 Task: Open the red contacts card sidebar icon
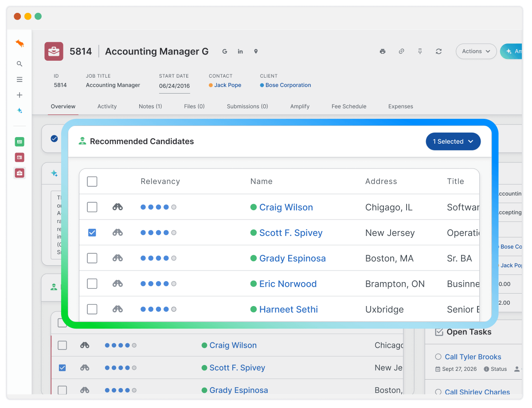(x=20, y=157)
